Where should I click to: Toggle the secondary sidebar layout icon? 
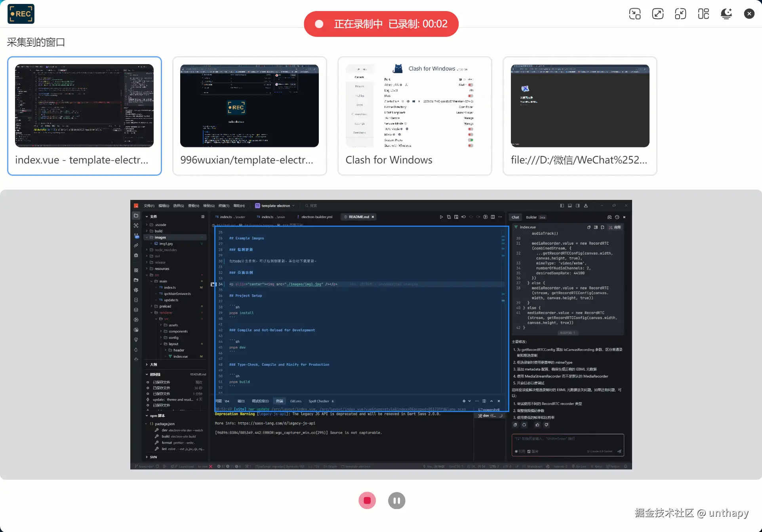578,206
